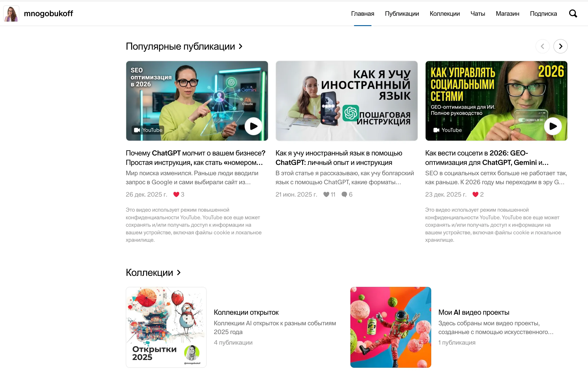Show the next popular publications
Viewport: 588px width, 381px height.
point(560,46)
